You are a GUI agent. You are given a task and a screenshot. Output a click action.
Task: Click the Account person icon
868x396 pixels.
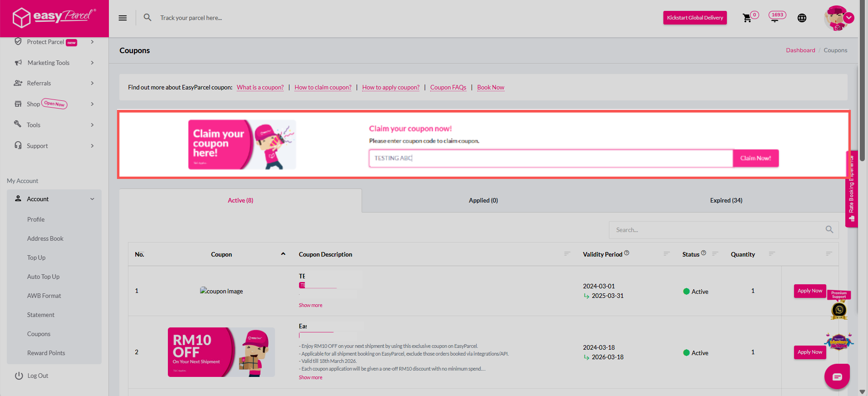click(18, 198)
